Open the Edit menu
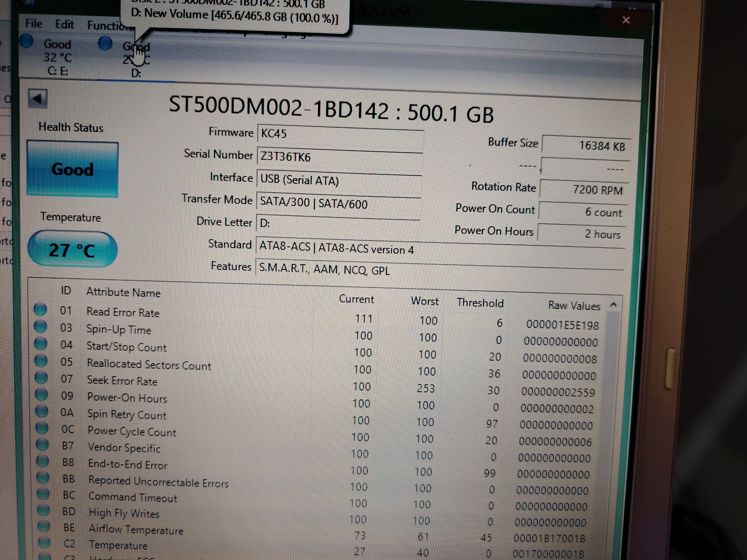Screen dimensions: 747x560 point(64,24)
